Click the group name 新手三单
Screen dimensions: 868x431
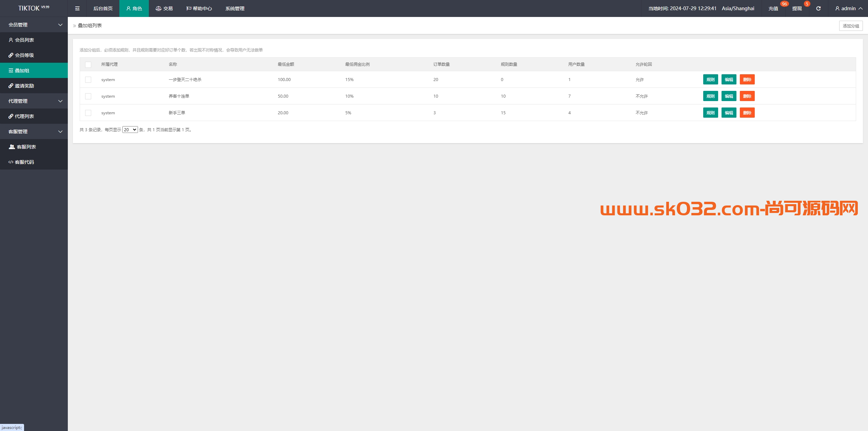(x=177, y=113)
